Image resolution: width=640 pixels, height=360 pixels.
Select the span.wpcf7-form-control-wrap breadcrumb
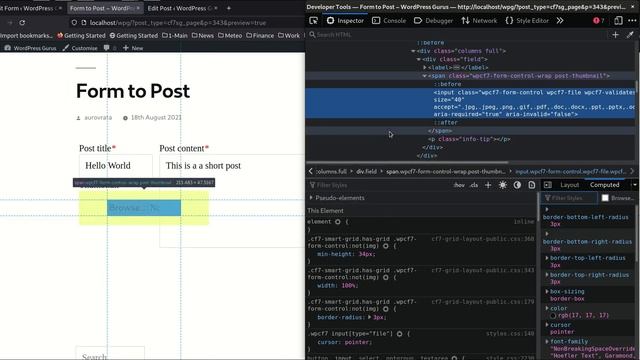click(x=446, y=171)
